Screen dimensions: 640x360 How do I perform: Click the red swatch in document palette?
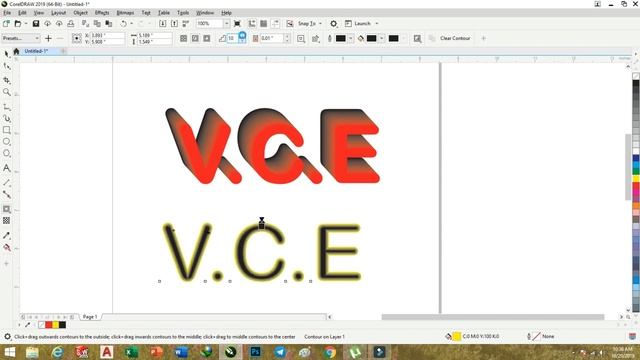click(x=49, y=325)
